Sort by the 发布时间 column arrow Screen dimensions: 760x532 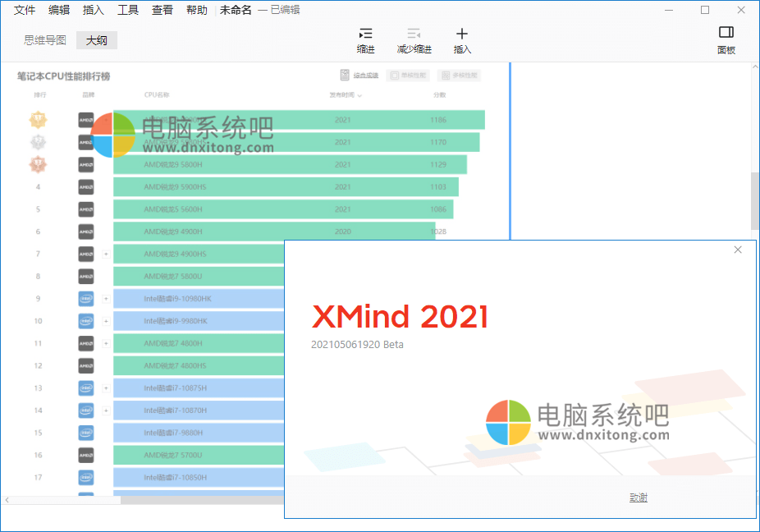coord(359,95)
